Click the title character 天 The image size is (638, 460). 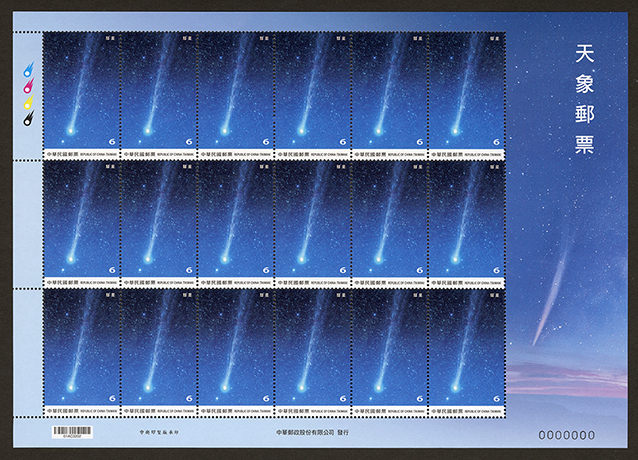click(x=585, y=54)
